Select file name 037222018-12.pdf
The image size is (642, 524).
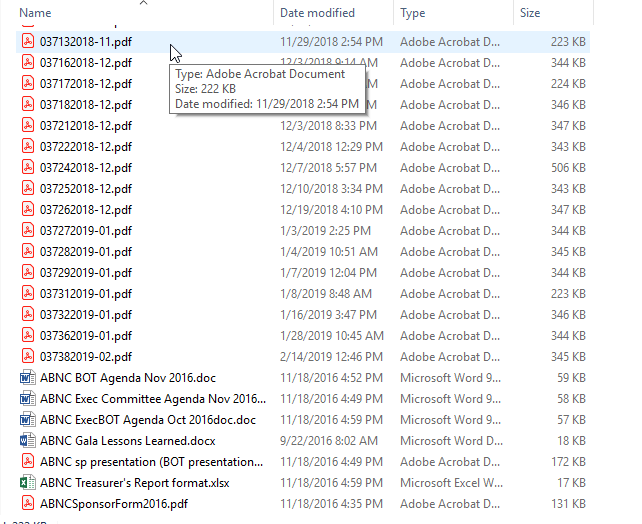86,147
